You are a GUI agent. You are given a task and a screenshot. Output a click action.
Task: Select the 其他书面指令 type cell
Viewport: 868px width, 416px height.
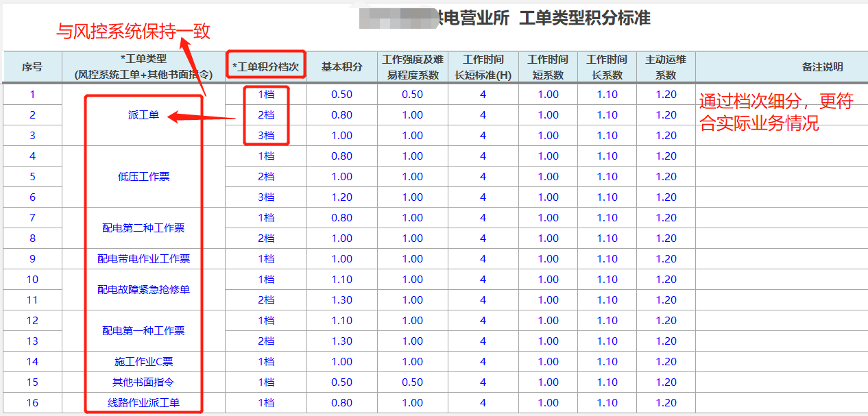[x=143, y=382]
